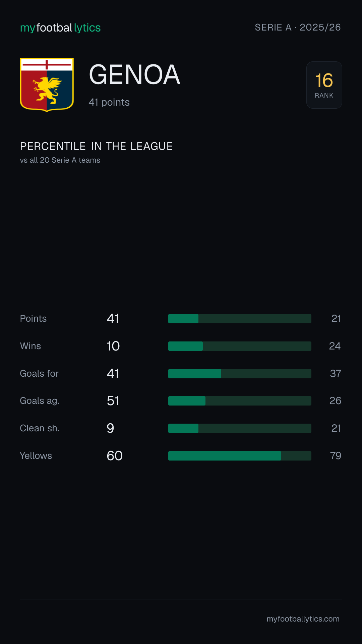Click the Serie A 2025/26 season label
Screen dimensions: 362x644
(x=298, y=28)
